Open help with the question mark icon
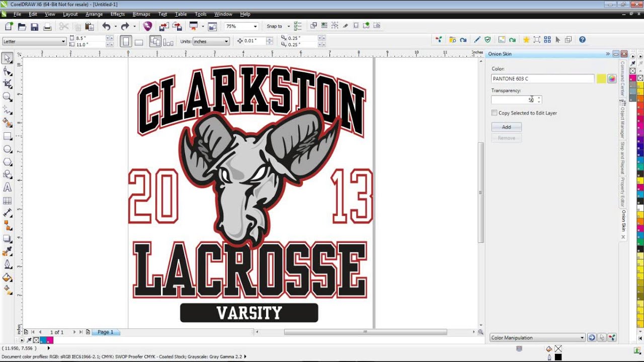The width and height of the screenshot is (644, 362). (x=582, y=40)
